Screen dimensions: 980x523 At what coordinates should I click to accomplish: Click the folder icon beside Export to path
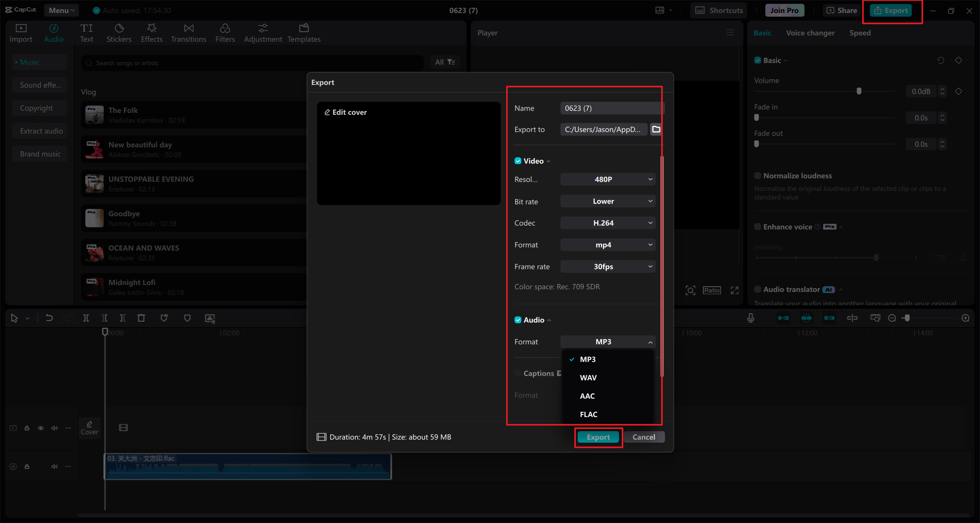656,129
